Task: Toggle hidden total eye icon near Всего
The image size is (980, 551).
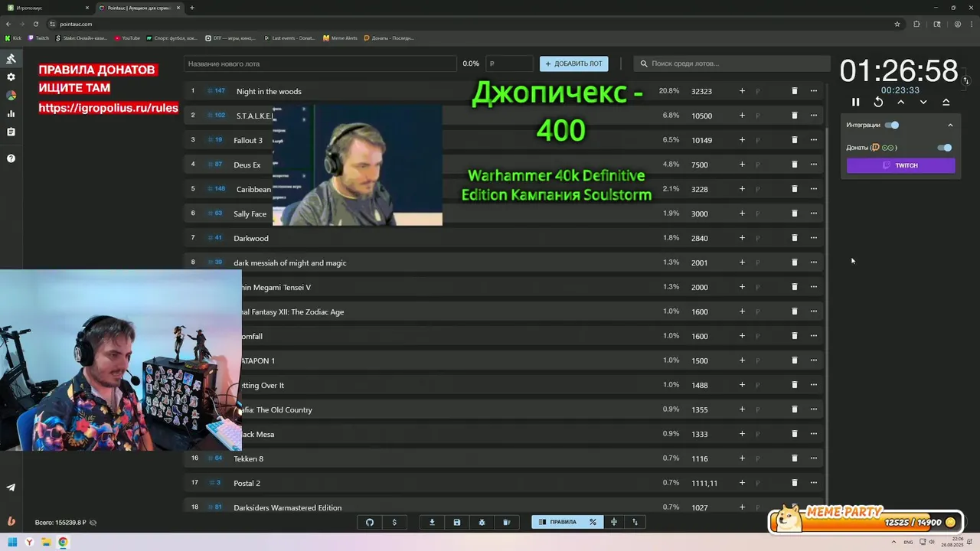Action: click(93, 523)
